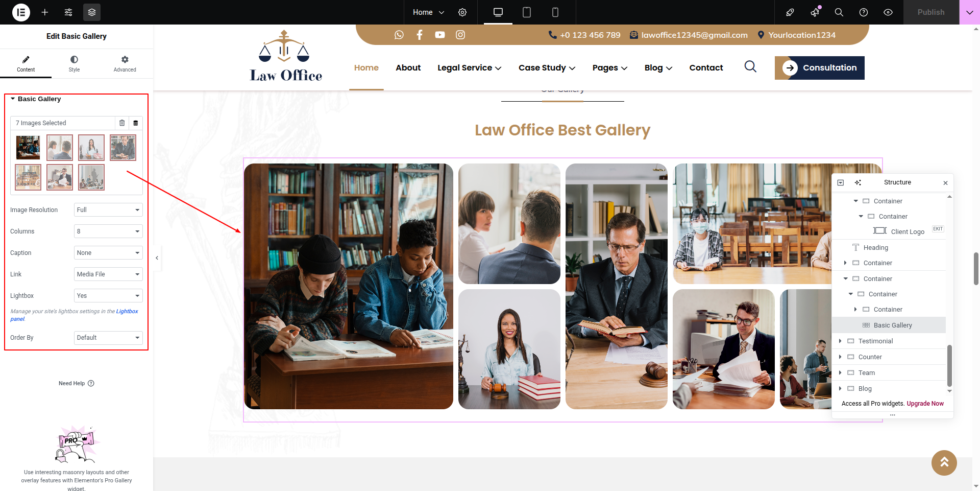Open the help question mark icon
The width and height of the screenshot is (980, 491).
[864, 12]
